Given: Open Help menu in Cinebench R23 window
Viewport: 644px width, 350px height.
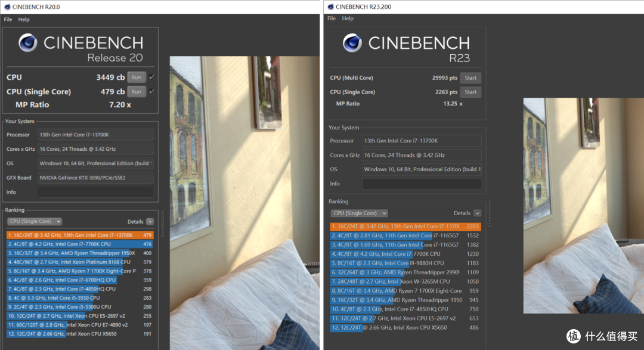Looking at the screenshot, I should (348, 18).
